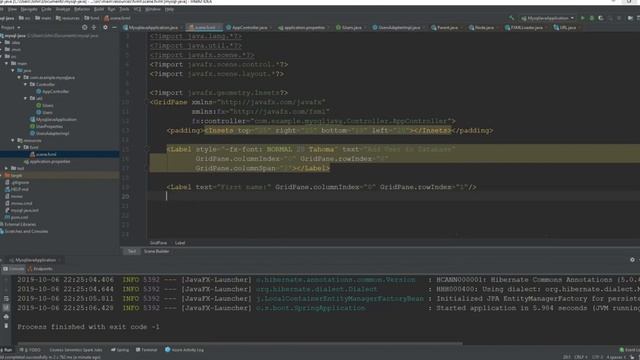Place cursor on empty editor line 20
640x360 pixels.
tap(392, 196)
